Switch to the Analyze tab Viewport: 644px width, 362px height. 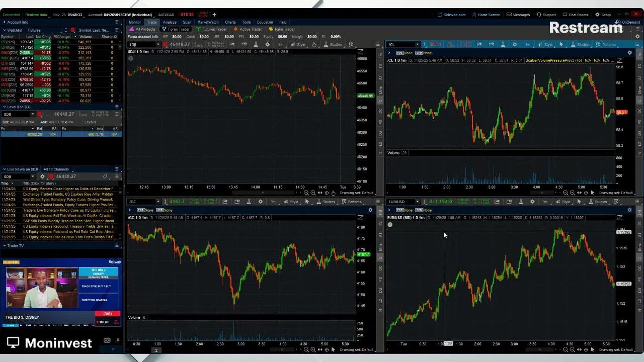(170, 22)
